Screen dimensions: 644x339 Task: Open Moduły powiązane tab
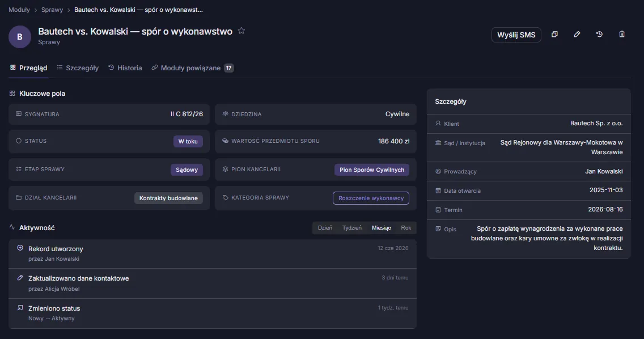coord(193,68)
